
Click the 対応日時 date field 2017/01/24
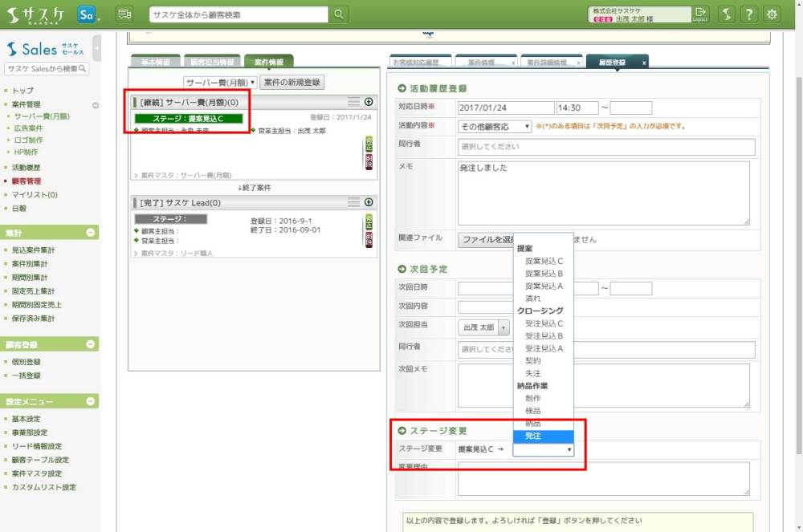click(505, 108)
